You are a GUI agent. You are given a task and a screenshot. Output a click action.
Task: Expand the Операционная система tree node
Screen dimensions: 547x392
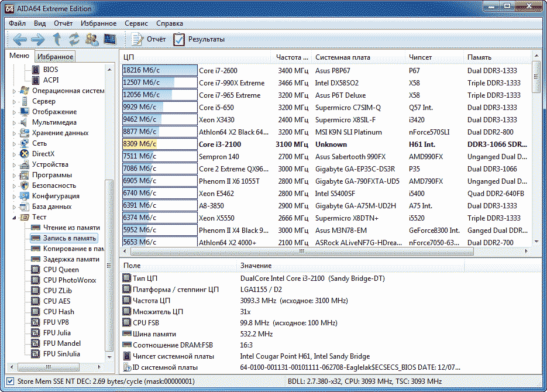(14, 91)
